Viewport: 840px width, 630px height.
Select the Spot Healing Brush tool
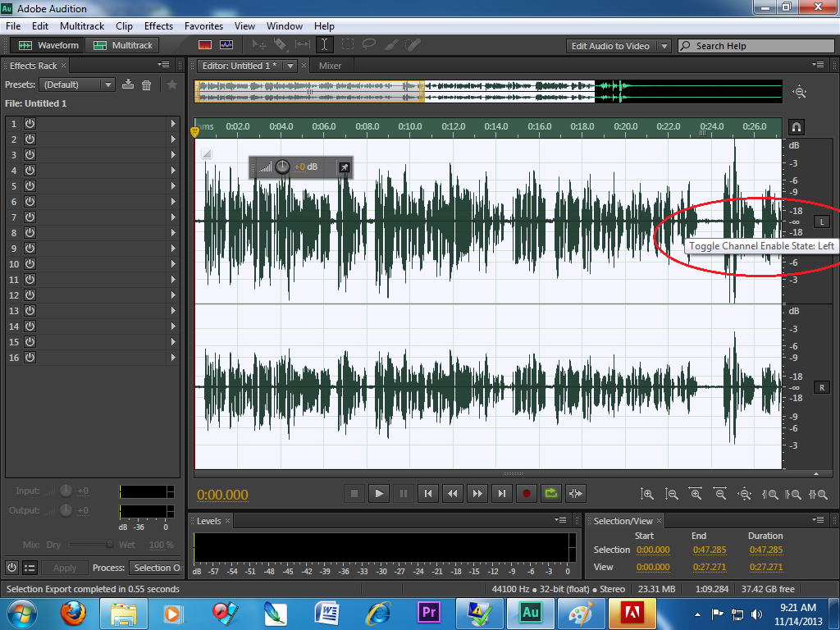(413, 45)
